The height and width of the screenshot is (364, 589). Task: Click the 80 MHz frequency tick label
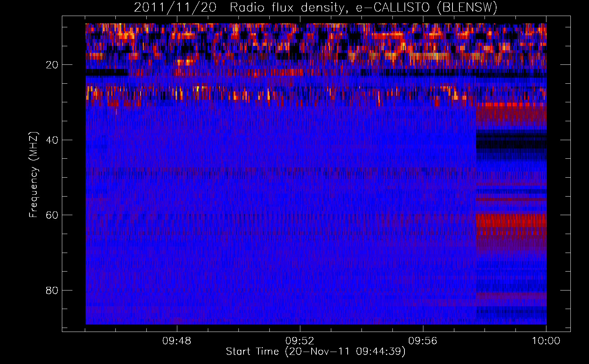tap(52, 290)
